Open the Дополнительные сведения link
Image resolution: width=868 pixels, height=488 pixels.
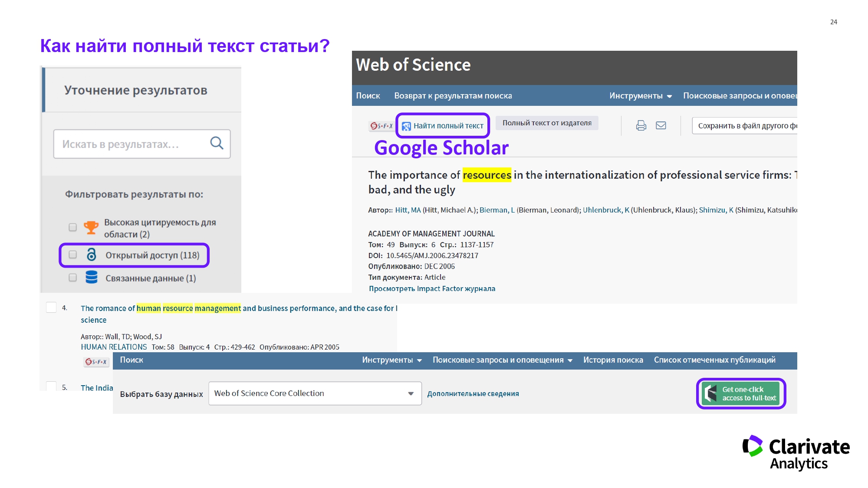click(473, 394)
